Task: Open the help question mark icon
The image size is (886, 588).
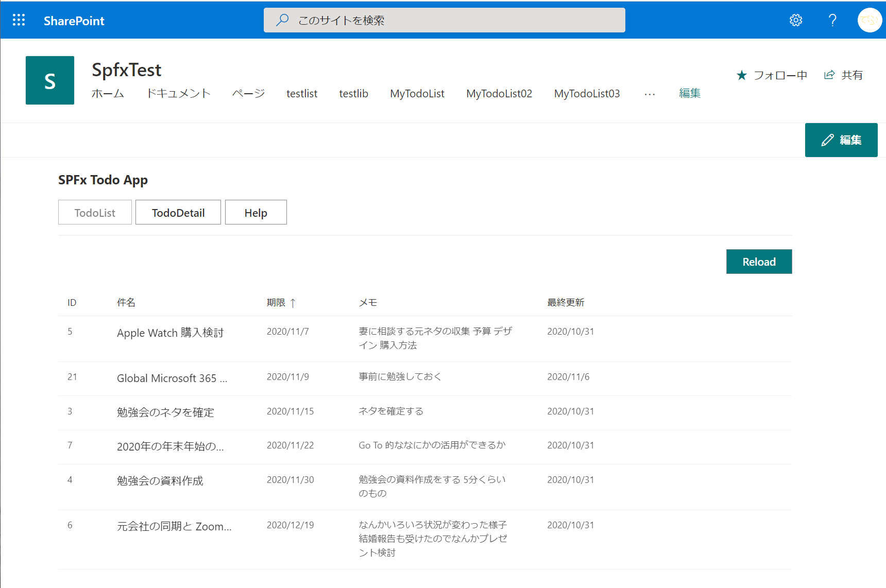Action: coord(832,20)
